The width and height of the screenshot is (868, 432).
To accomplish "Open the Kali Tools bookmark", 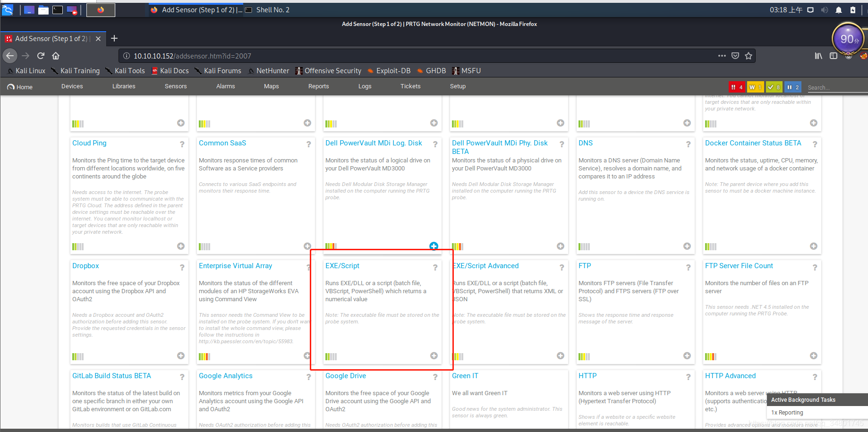I will pos(125,71).
